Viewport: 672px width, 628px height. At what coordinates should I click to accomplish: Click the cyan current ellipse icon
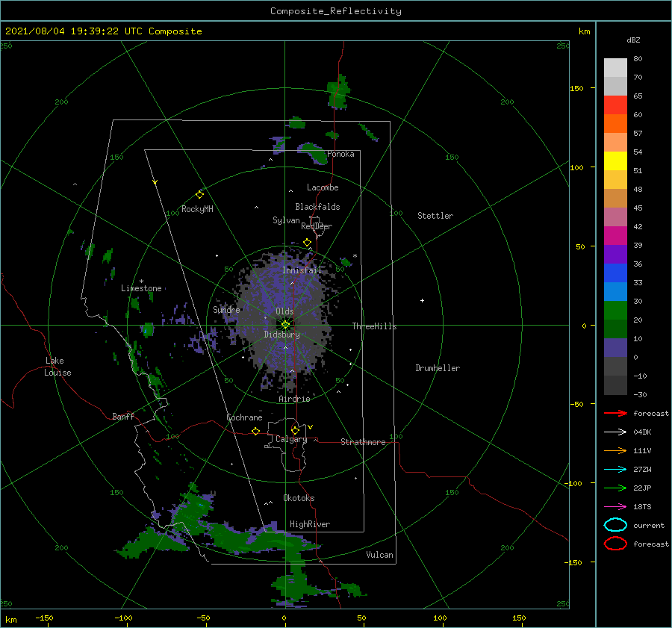[x=615, y=525]
